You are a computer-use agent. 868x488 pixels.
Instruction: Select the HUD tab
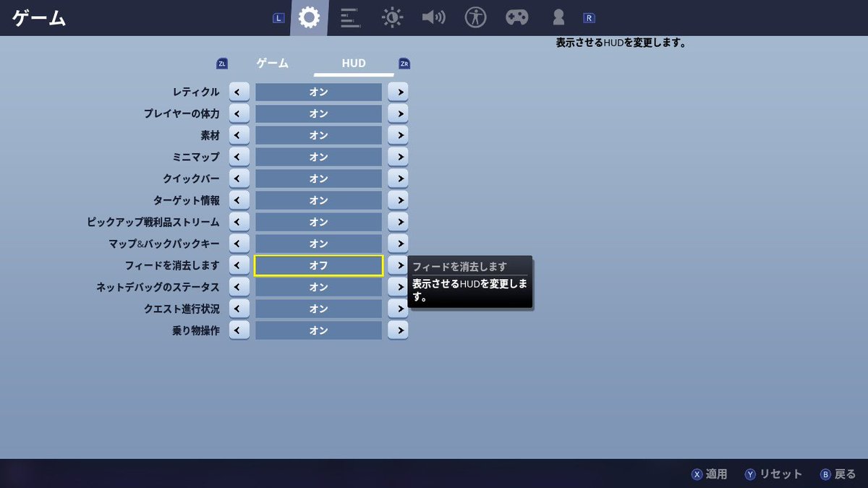click(x=352, y=64)
